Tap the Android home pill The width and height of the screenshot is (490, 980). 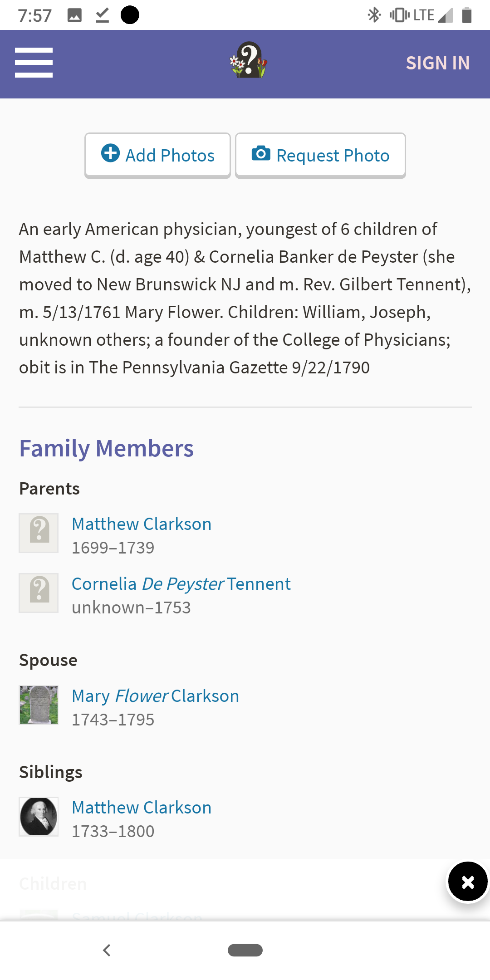click(x=245, y=950)
